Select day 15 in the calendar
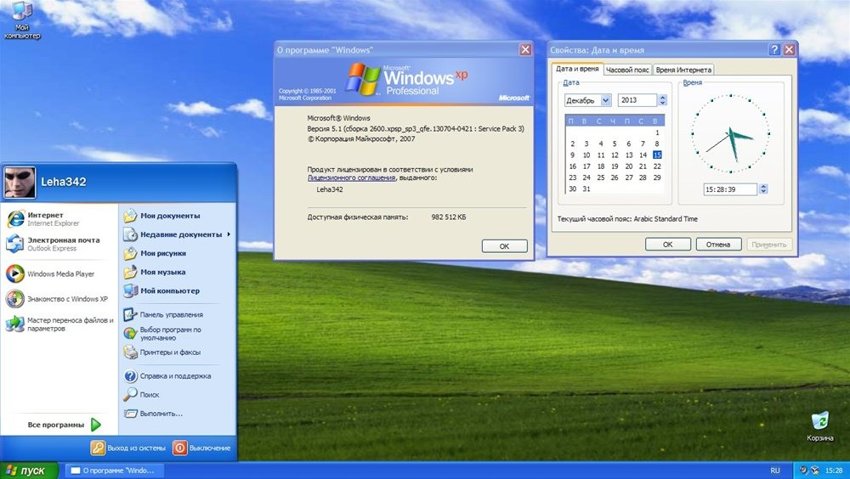 click(657, 155)
